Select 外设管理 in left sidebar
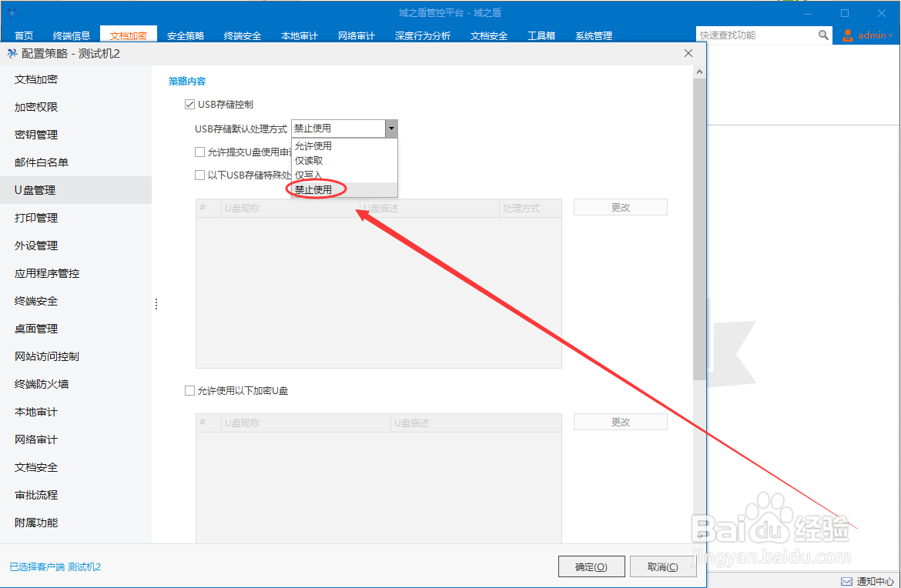The image size is (901, 588). point(75,246)
